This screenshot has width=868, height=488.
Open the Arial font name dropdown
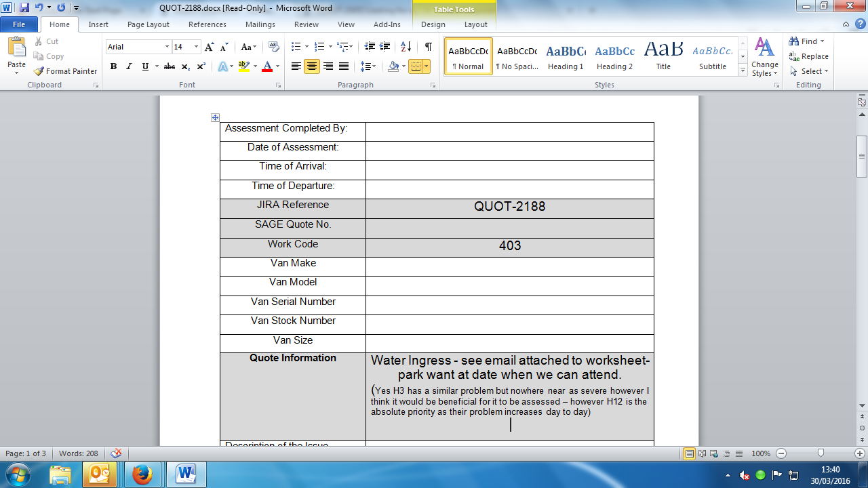167,47
